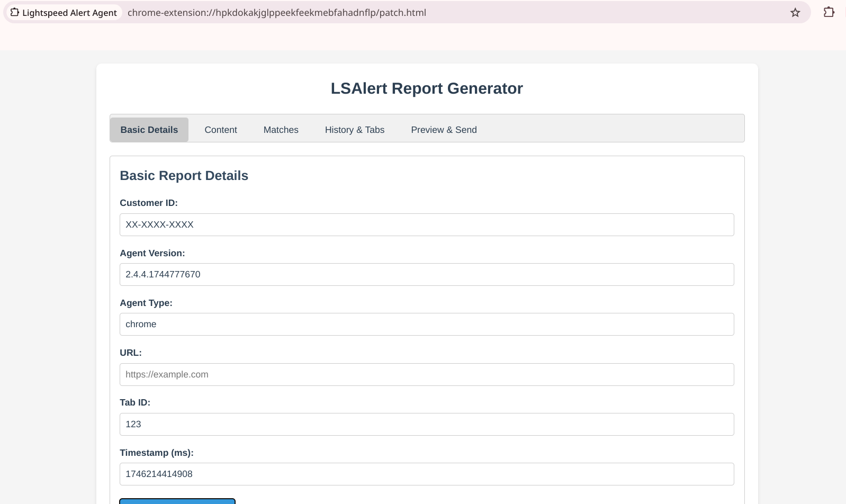Click the Timestamp (ms) label
The image size is (846, 504).
pos(157,453)
